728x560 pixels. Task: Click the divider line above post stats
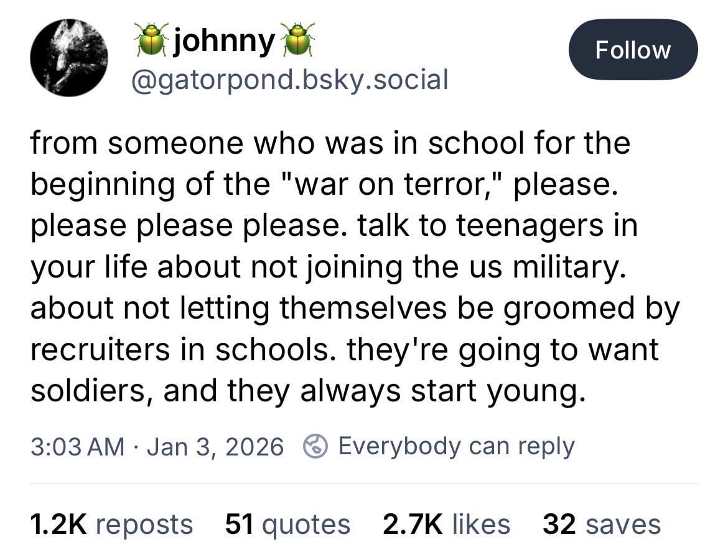tap(364, 483)
